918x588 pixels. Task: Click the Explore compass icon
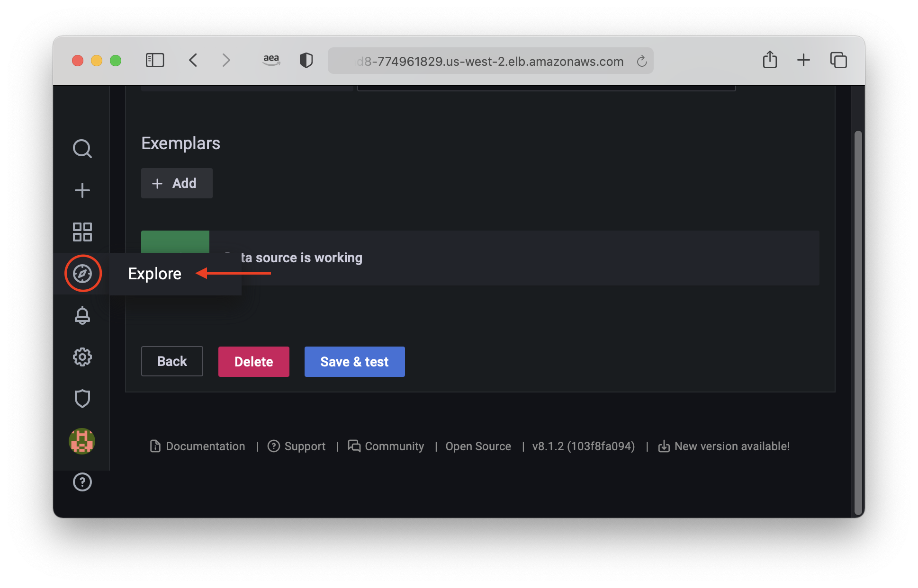click(82, 273)
